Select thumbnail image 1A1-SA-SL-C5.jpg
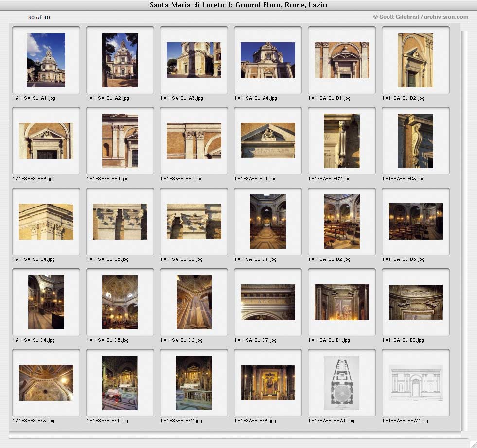477x448 pixels. (120, 221)
